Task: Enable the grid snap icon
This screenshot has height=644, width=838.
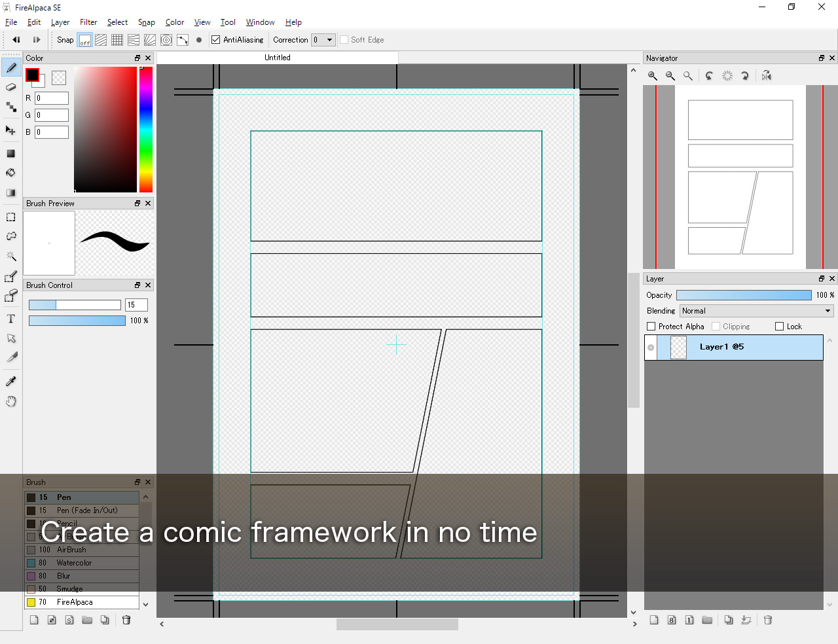Action: (x=117, y=40)
